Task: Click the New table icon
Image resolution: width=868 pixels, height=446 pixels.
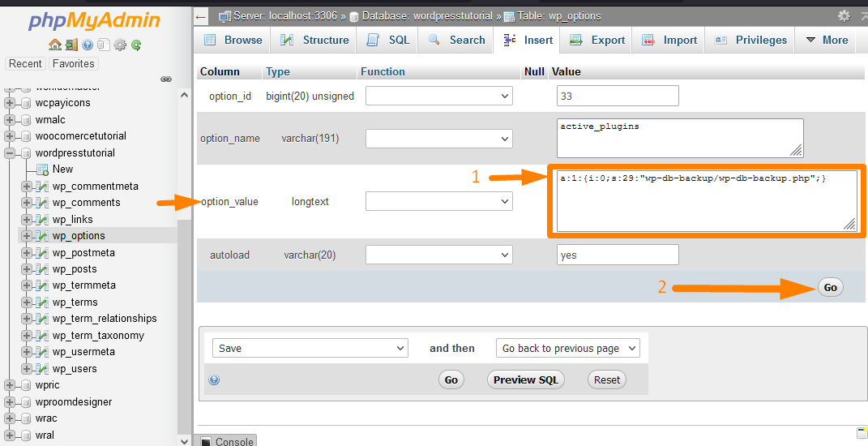Action: coord(42,169)
